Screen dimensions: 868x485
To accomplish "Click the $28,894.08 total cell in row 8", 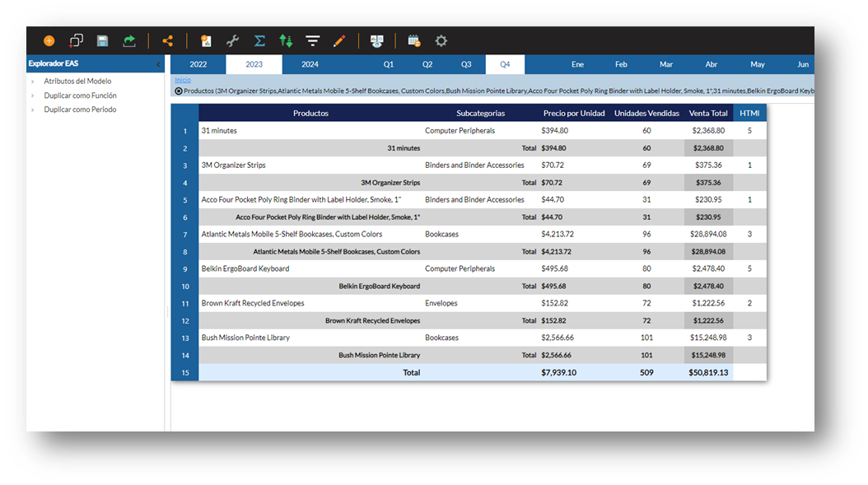I will [x=708, y=251].
